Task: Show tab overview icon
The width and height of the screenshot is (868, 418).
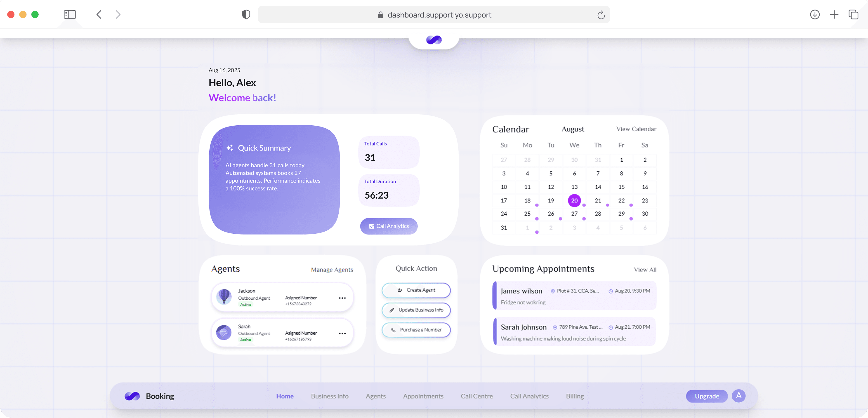Action: (x=853, y=14)
